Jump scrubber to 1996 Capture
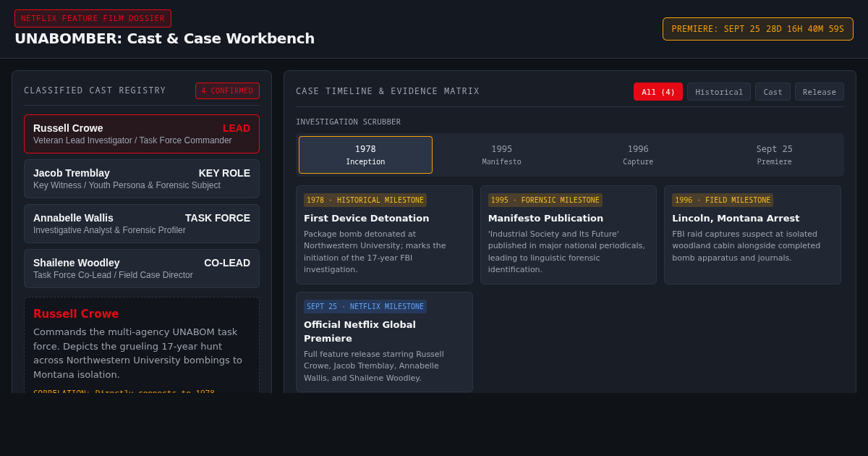Screen dimensions: 868x456 coord(638,155)
